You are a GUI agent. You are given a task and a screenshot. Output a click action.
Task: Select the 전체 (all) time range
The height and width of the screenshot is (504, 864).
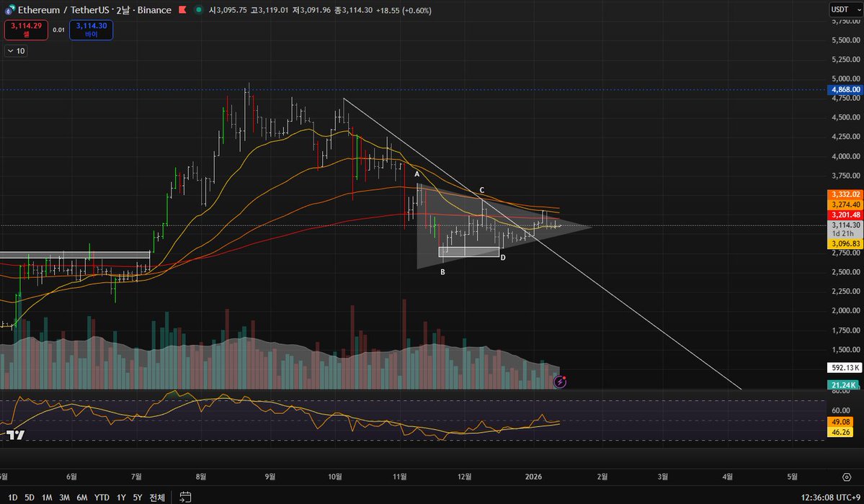coord(157,498)
